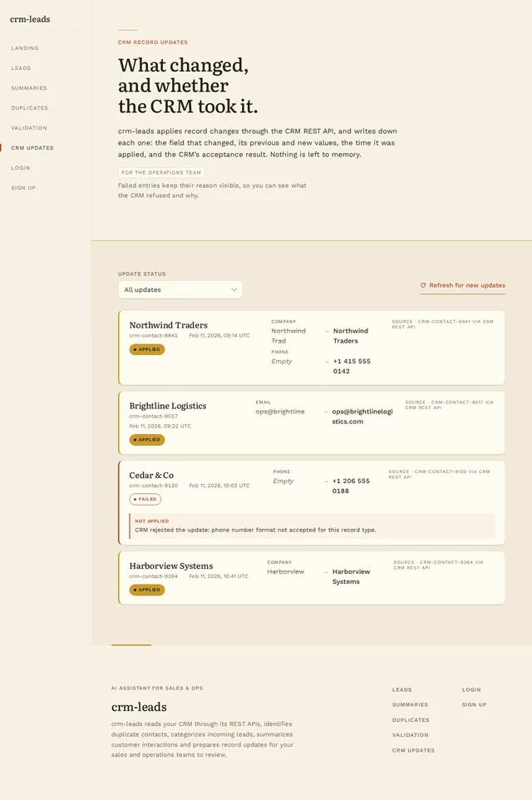
Task: Click the Applied badge on Brightline Logistics
Action: click(x=147, y=440)
